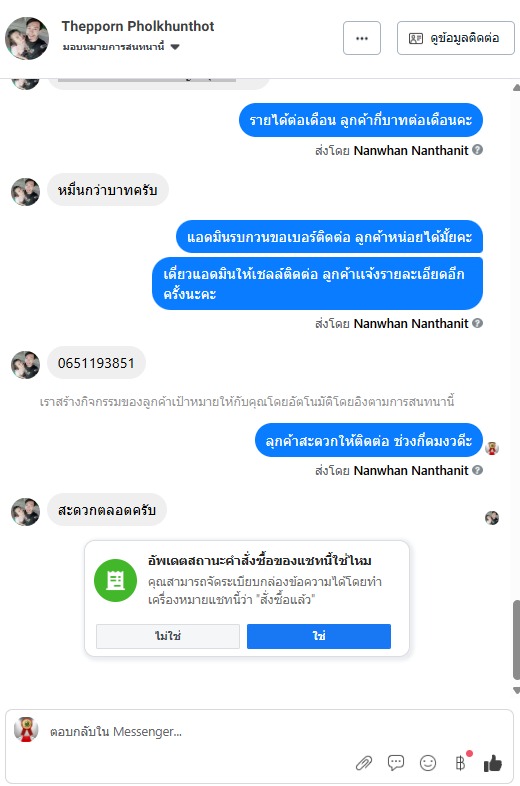Click the Thepporn Pholkhunthot name in header
Image resolution: width=520 pixels, height=786 pixels.
click(x=138, y=26)
